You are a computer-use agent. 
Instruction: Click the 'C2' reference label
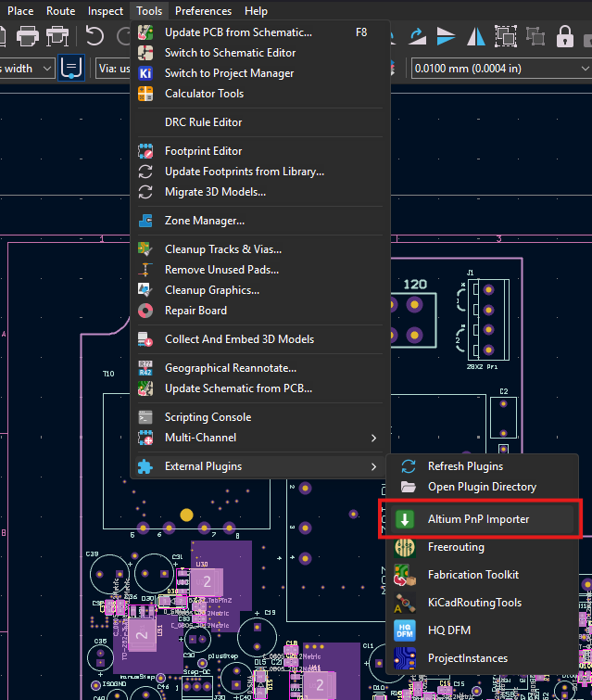504,391
